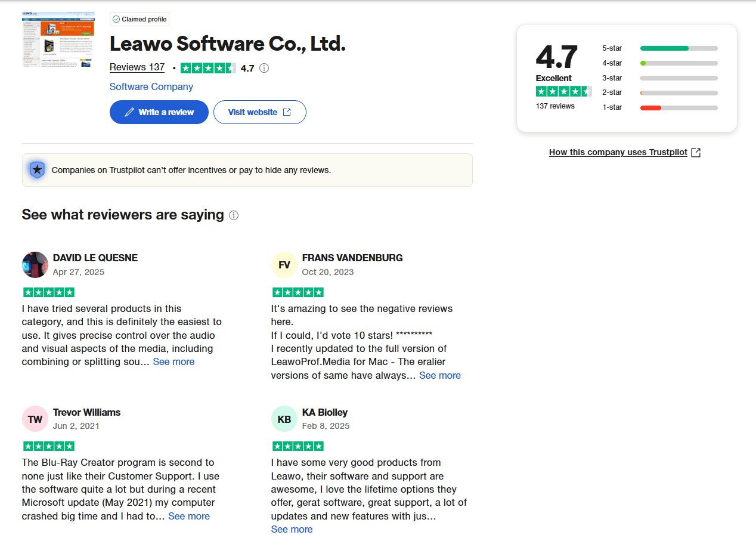Image resolution: width=756 pixels, height=538 pixels.
Task: Expand See more on Trevor Williams' review
Action: point(189,516)
